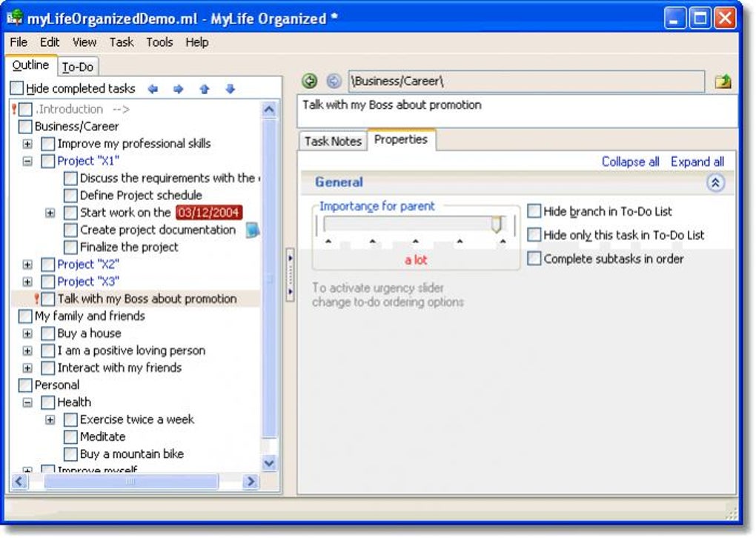This screenshot has height=538, width=756.
Task: Click the outline vertical scrollbar down arrow
Action: (x=269, y=463)
